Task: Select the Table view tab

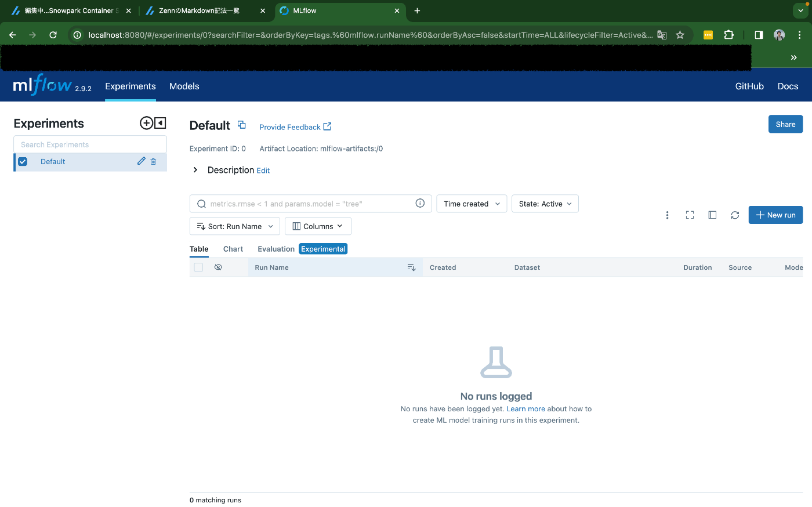Action: coord(199,249)
